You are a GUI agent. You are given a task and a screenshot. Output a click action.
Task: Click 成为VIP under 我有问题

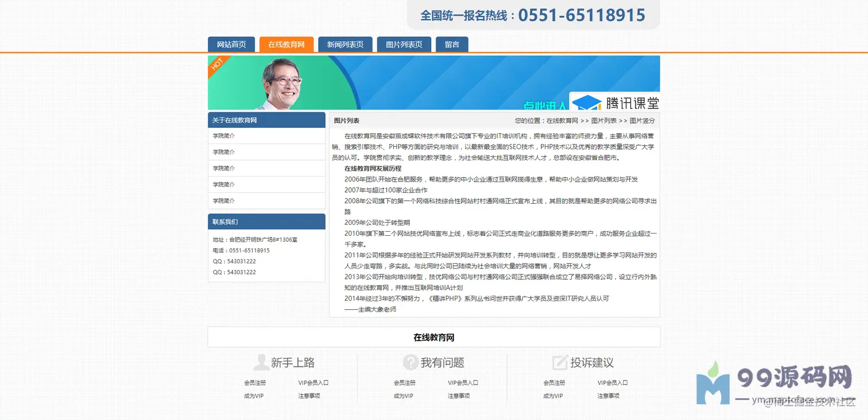(404, 396)
